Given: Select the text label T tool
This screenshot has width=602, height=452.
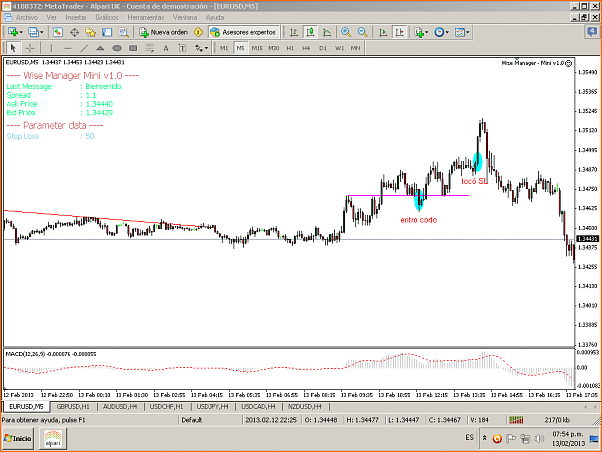Looking at the screenshot, I should pos(182,48).
